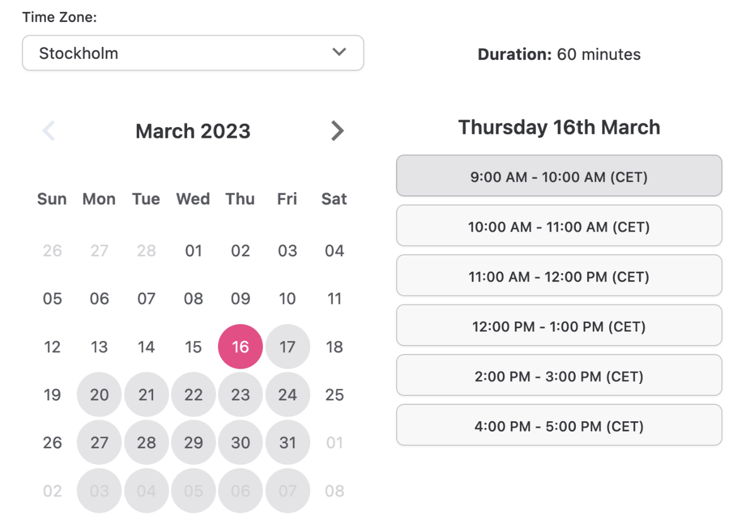
Task: Select Monday March 20 date
Action: click(99, 395)
